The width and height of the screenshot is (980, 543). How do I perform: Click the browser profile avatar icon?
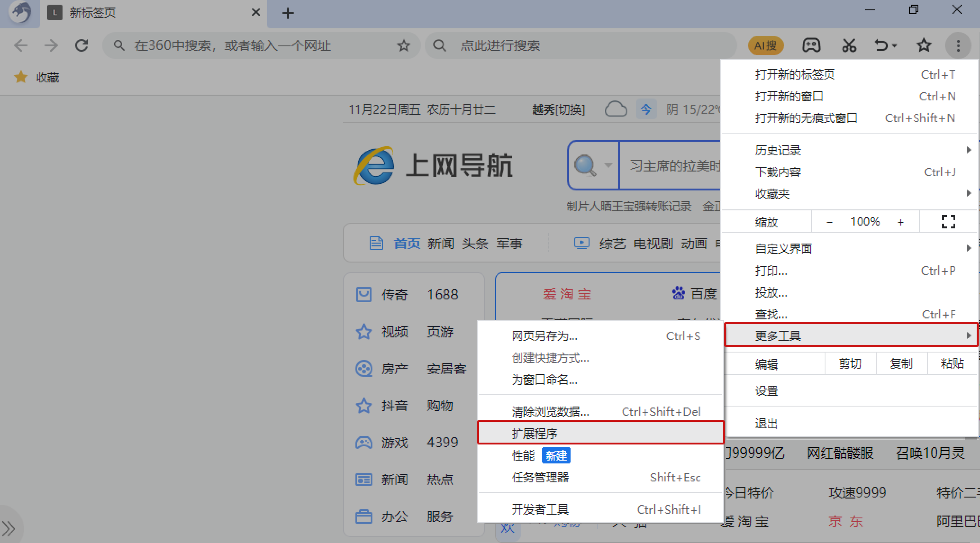[20, 13]
